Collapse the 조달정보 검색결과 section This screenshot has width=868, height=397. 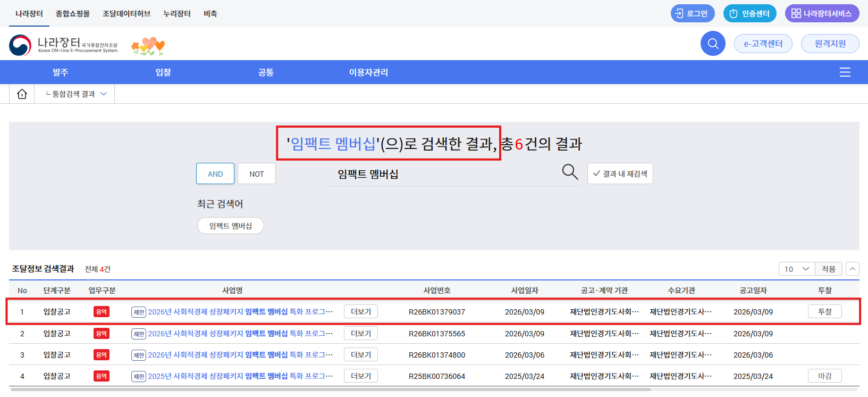point(853,269)
